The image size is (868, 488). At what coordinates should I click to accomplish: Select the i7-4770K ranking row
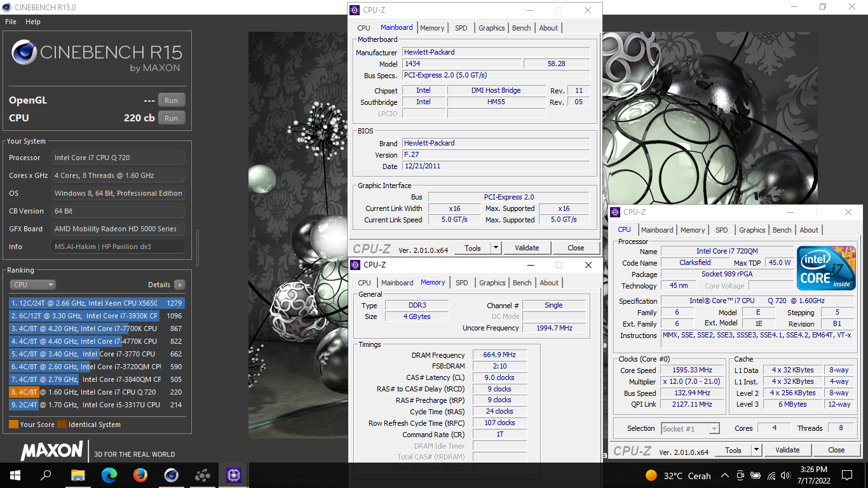(x=97, y=341)
